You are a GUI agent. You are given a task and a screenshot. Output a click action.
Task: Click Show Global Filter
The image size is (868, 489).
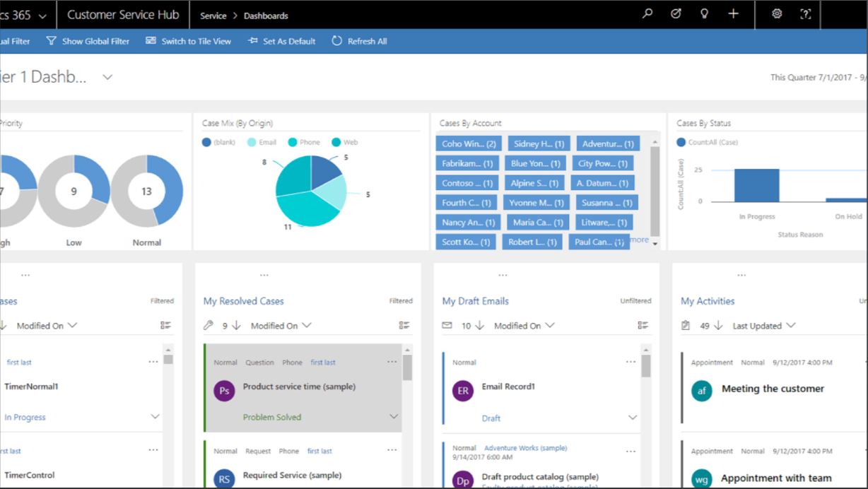click(x=88, y=41)
